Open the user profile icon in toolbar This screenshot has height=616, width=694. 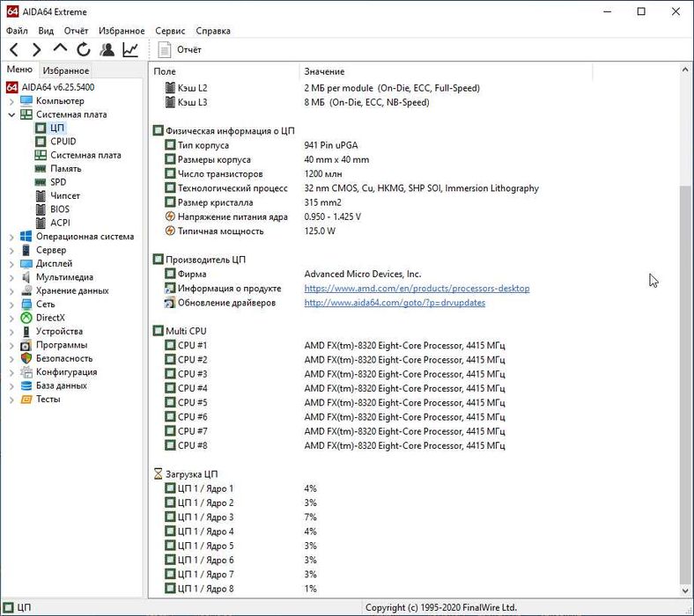pos(107,50)
